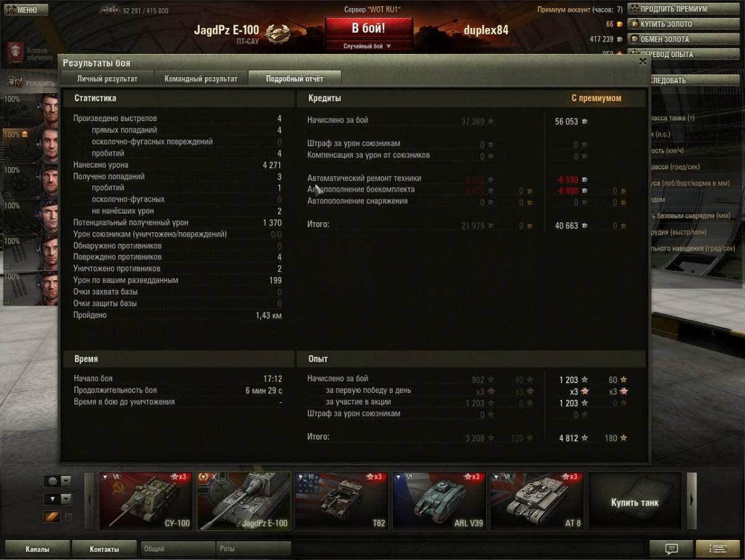Click the Автоматический ремонт техники cost -6 590

pyautogui.click(x=567, y=179)
